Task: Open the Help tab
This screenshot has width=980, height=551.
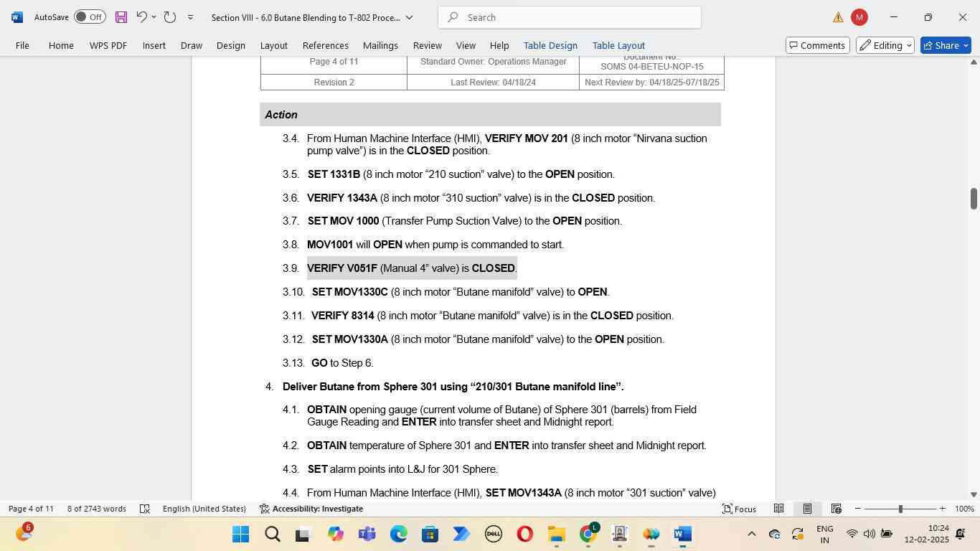Action: [499, 45]
